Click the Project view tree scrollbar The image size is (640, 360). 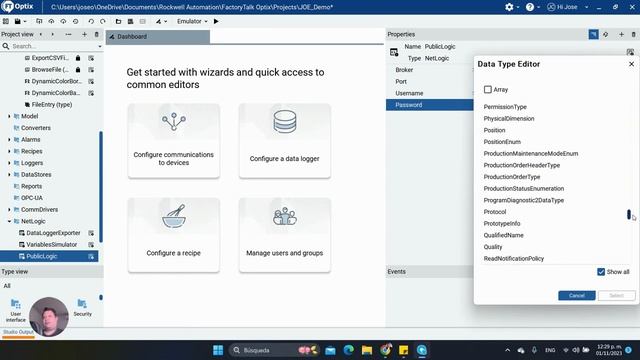[100, 187]
